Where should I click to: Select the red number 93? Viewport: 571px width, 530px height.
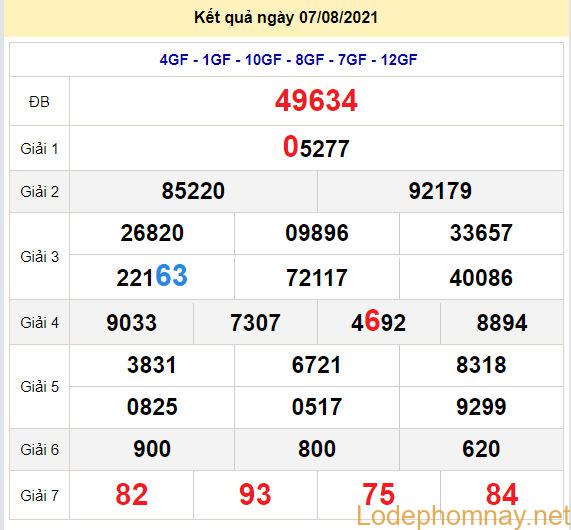(x=255, y=494)
